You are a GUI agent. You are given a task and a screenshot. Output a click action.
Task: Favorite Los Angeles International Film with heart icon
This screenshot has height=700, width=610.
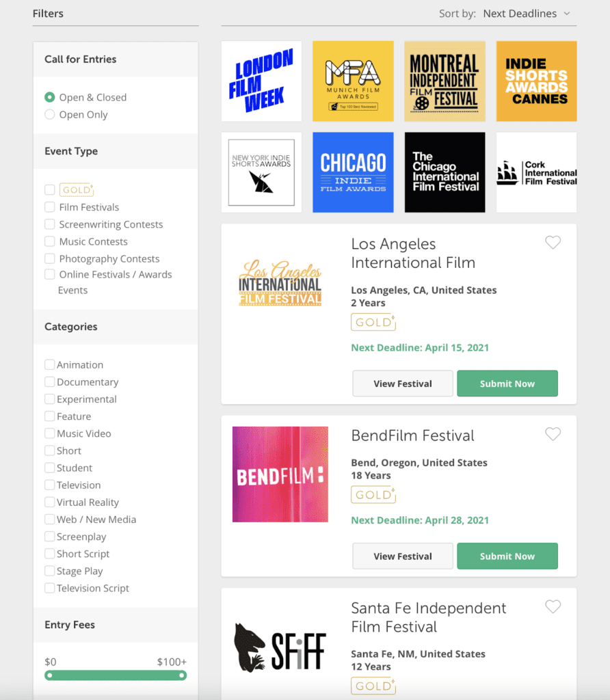(553, 243)
